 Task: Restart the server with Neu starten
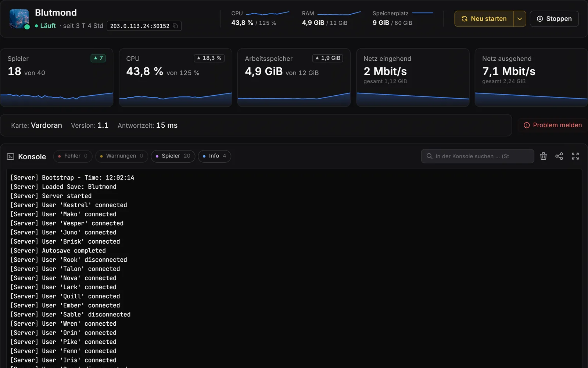(x=484, y=19)
